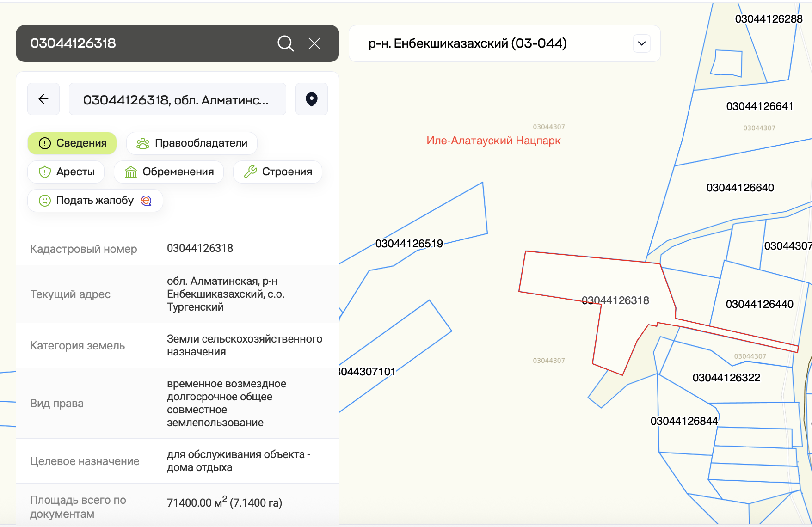Click the Иле-Алатауский Нацпарк map label
This screenshot has height=527, width=812.
493,141
